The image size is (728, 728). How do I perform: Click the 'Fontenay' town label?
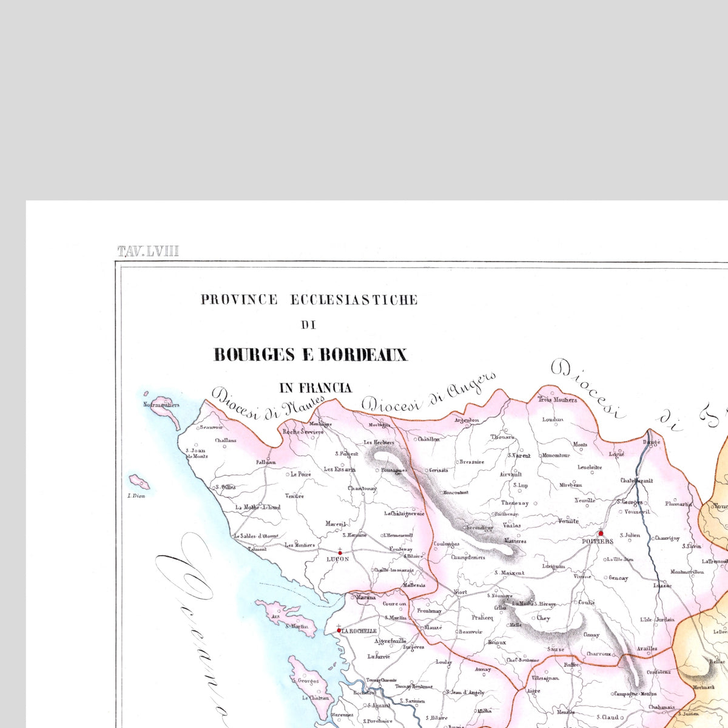pyautogui.click(x=401, y=549)
